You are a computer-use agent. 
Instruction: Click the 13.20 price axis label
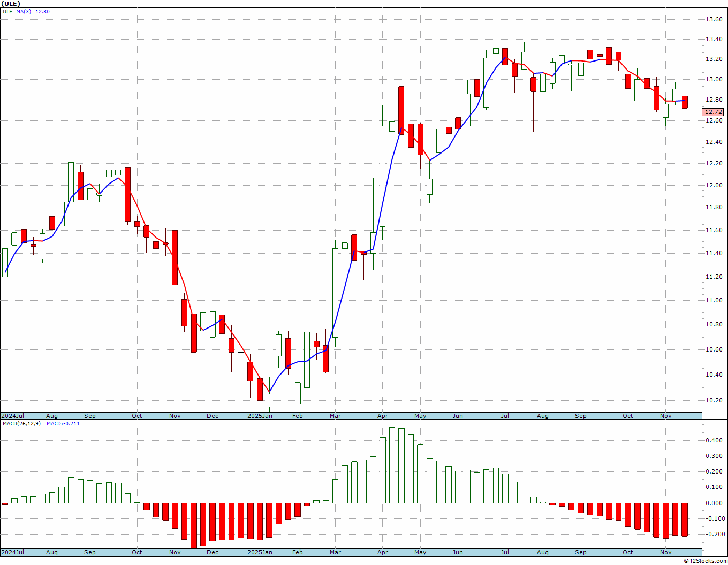[714, 59]
